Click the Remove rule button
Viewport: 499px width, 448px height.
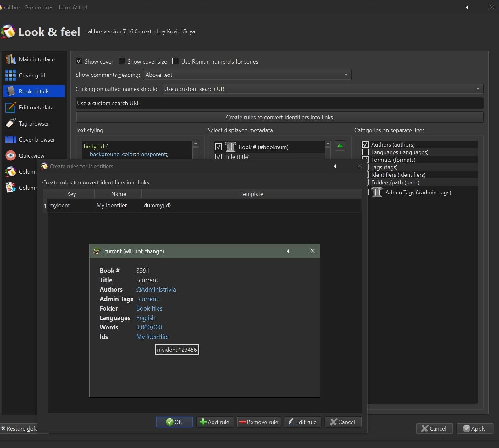259,422
